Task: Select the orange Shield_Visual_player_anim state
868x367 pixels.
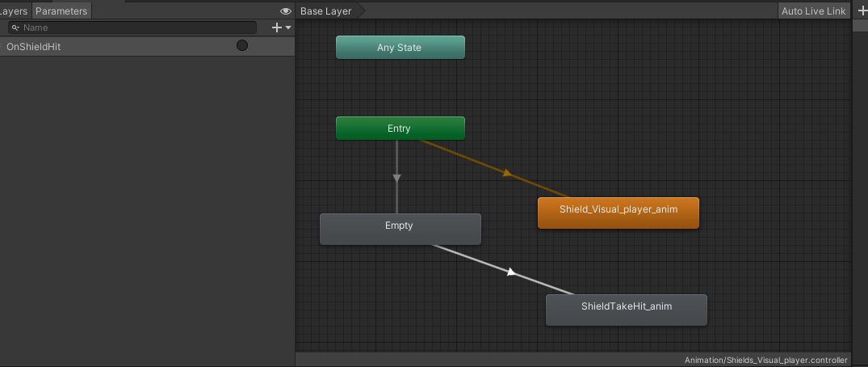Action: click(x=618, y=213)
